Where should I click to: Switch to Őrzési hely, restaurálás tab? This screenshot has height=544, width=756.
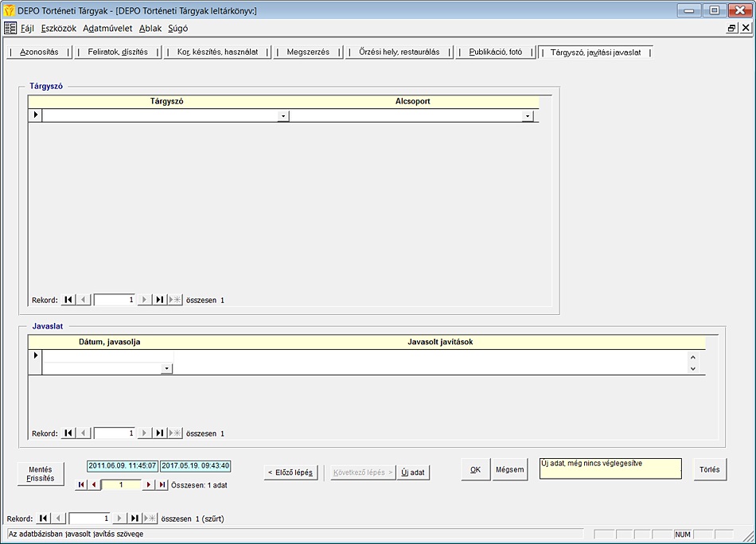399,52
